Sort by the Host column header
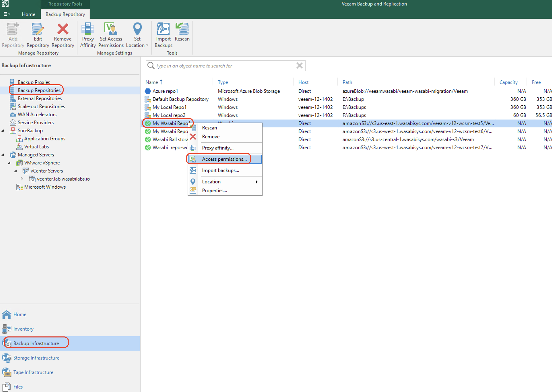 303,82
